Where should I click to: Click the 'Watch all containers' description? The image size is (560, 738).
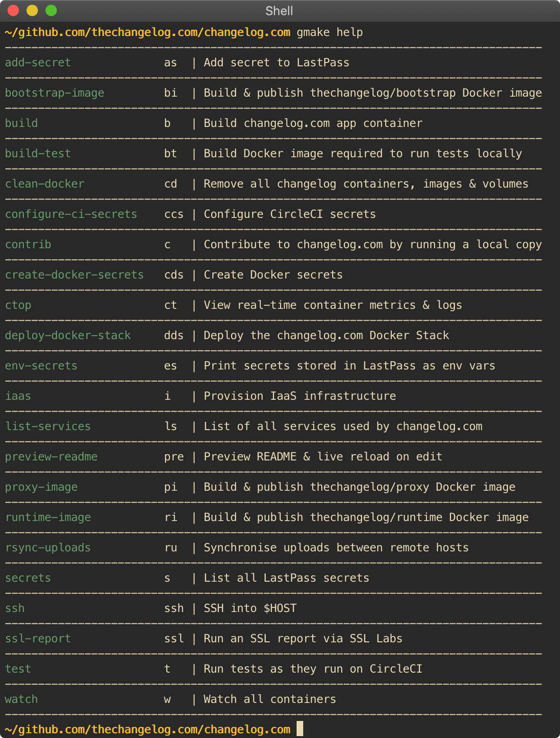270,699
